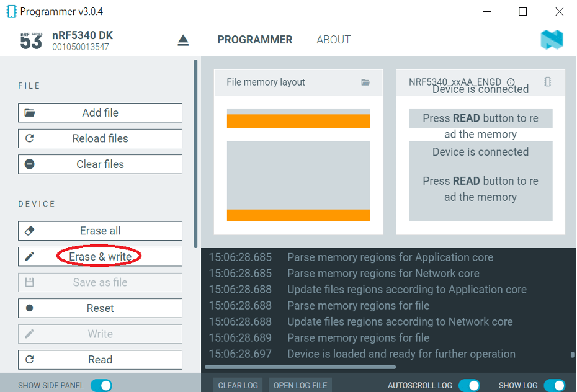Switch to the ABOUT tab
The width and height of the screenshot is (577, 392).
click(x=333, y=40)
